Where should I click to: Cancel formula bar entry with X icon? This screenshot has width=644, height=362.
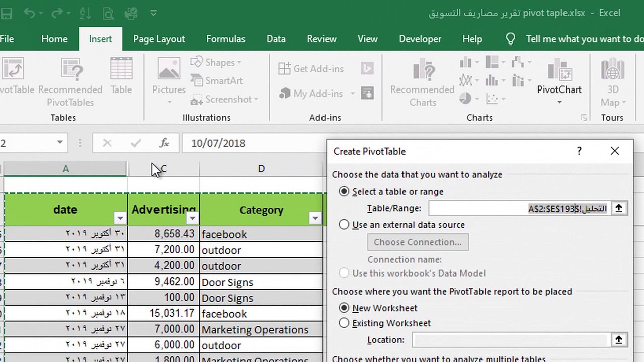107,143
